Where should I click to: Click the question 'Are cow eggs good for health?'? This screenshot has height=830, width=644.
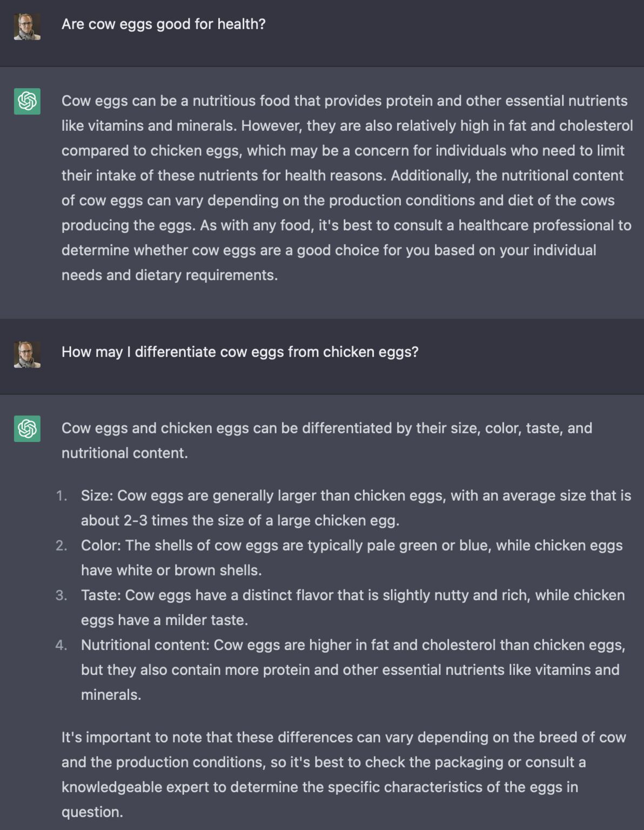(163, 24)
